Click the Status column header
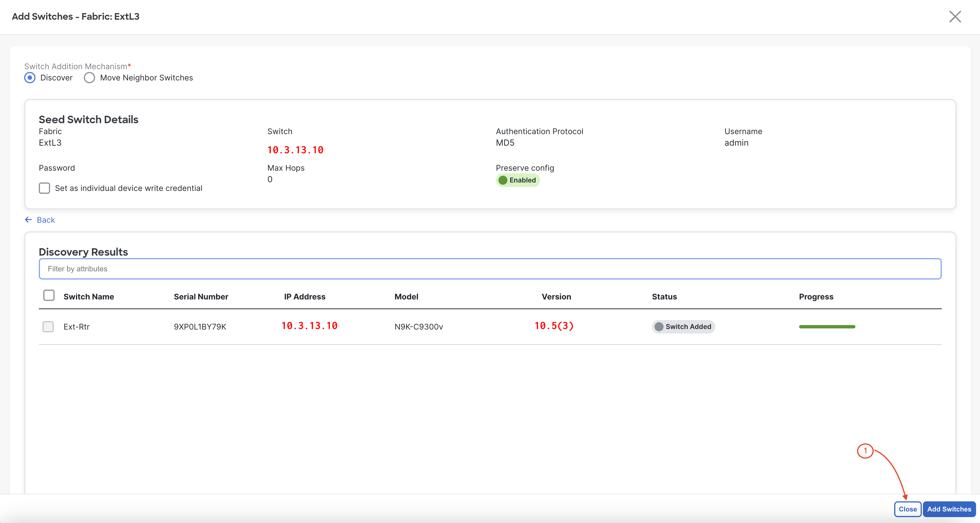The image size is (980, 523). click(x=664, y=297)
